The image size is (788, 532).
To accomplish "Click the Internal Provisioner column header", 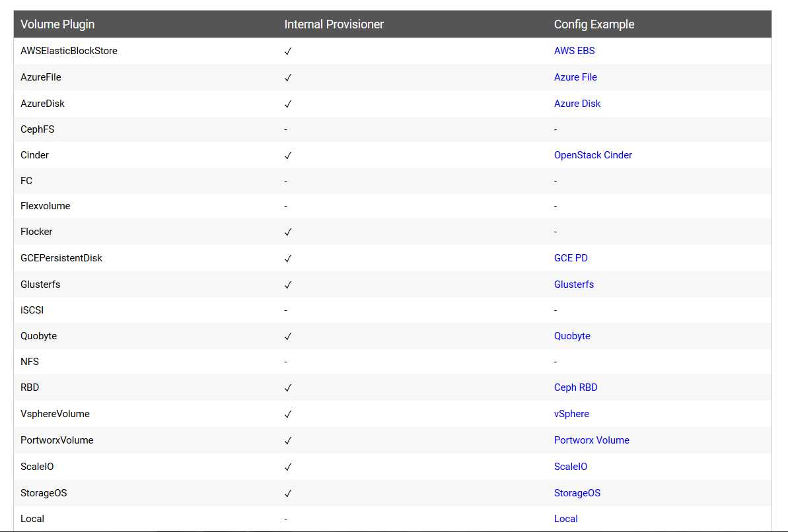I will [334, 24].
